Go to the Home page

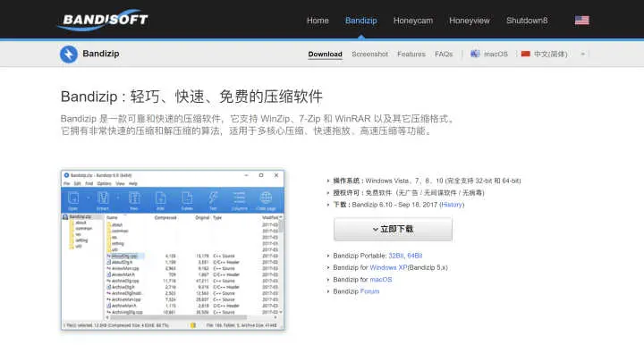click(x=318, y=21)
